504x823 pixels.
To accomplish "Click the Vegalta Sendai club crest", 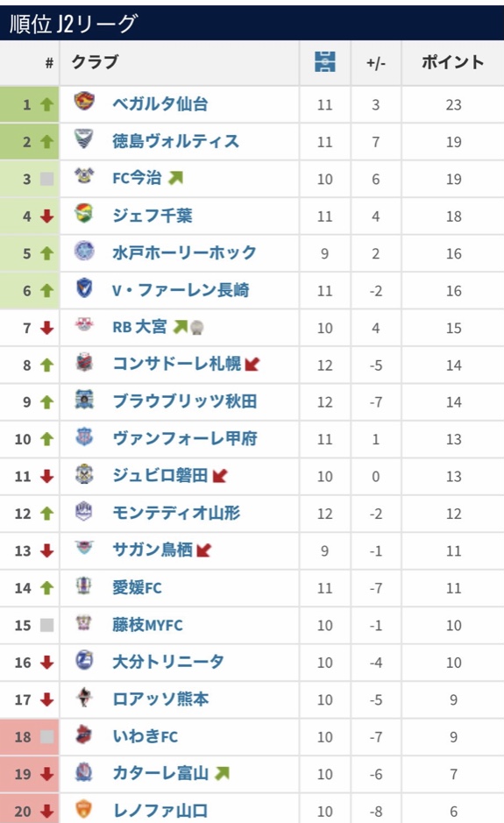I will [x=84, y=100].
